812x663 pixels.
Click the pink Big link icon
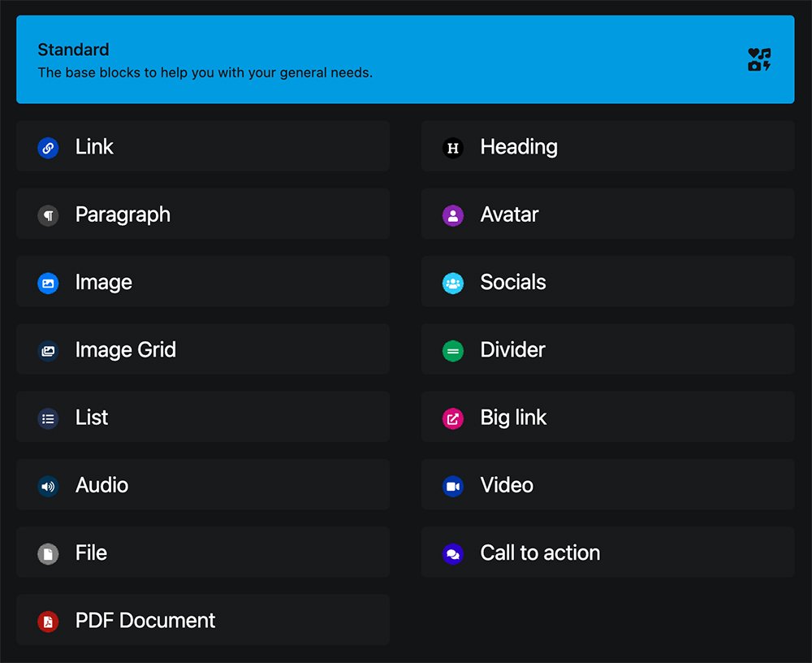coord(453,418)
